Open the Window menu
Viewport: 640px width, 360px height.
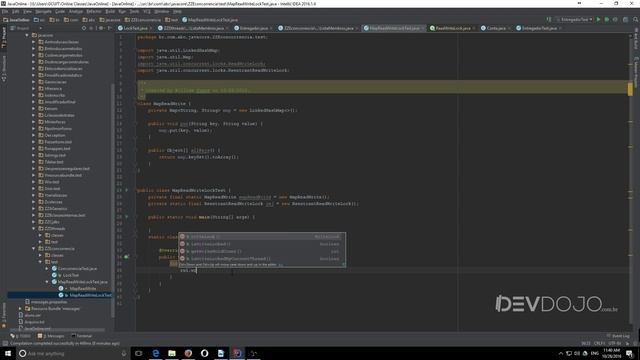coord(162,11)
